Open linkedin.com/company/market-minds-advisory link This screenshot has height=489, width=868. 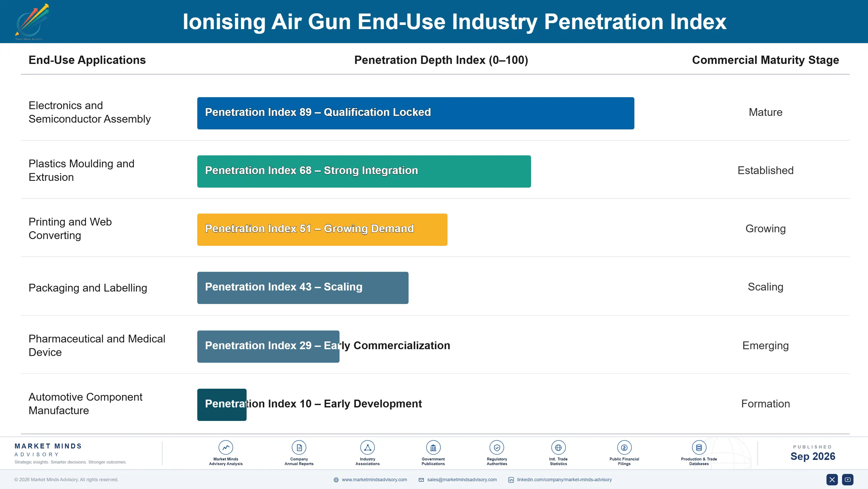[x=564, y=480]
